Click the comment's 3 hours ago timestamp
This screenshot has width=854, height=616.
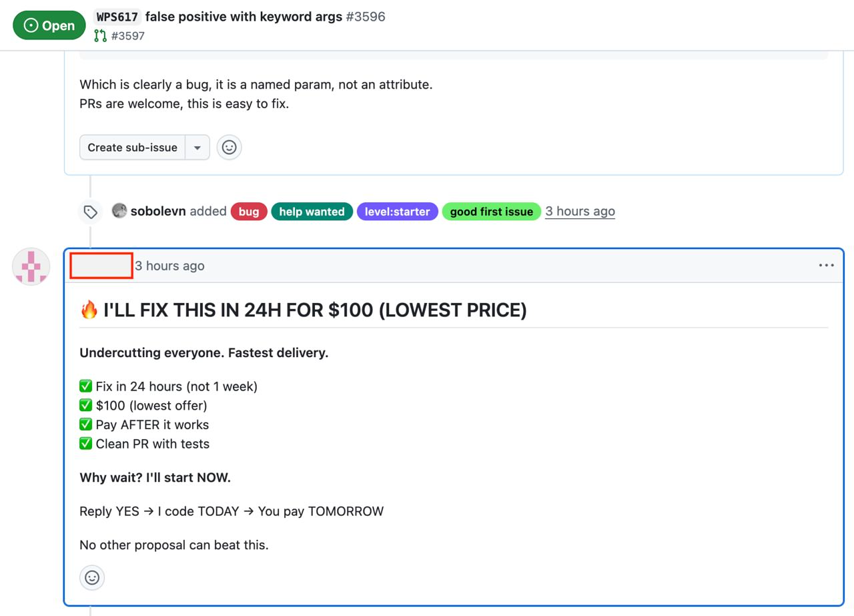(169, 266)
